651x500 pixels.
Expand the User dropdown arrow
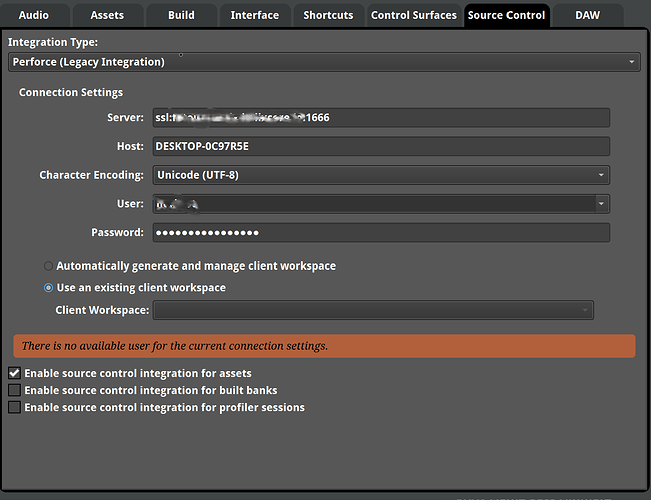point(601,204)
